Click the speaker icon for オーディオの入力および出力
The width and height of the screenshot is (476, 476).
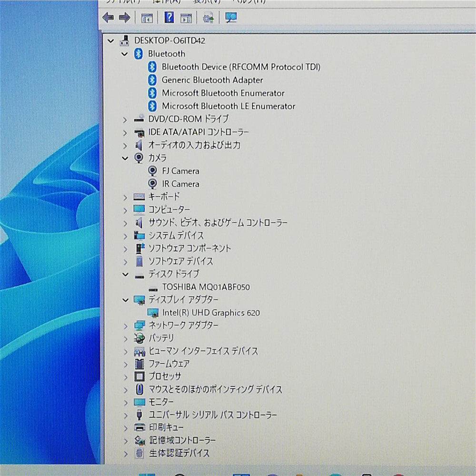click(x=139, y=145)
